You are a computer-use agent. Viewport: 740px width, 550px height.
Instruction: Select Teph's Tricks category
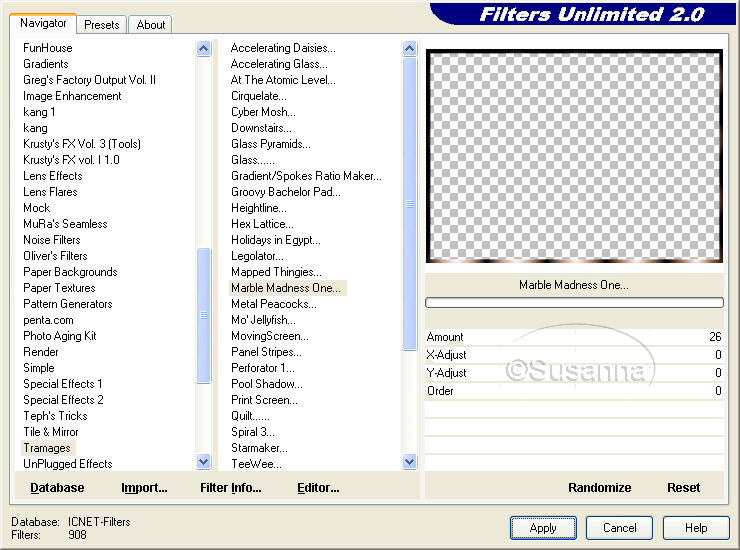(x=55, y=416)
